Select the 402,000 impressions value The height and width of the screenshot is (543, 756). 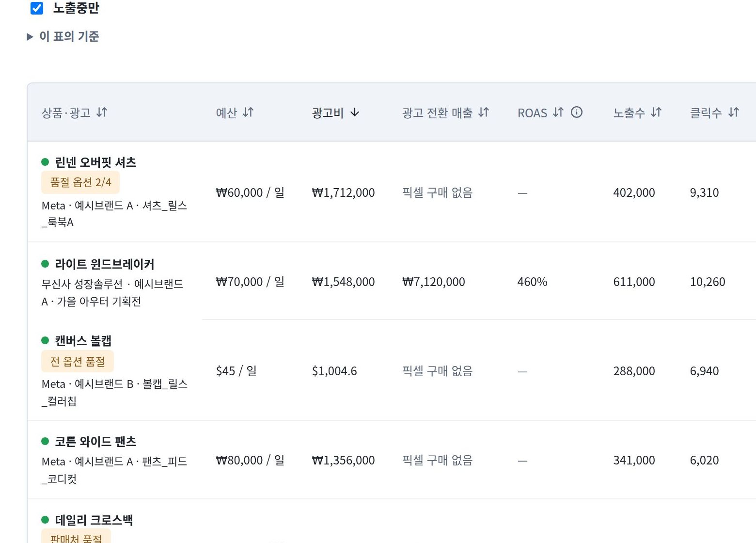(x=634, y=192)
